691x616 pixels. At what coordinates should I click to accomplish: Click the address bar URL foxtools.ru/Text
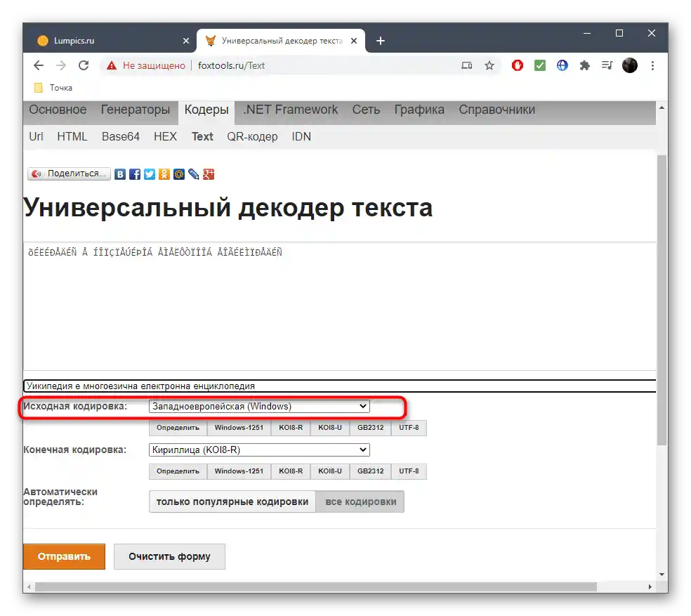point(231,66)
